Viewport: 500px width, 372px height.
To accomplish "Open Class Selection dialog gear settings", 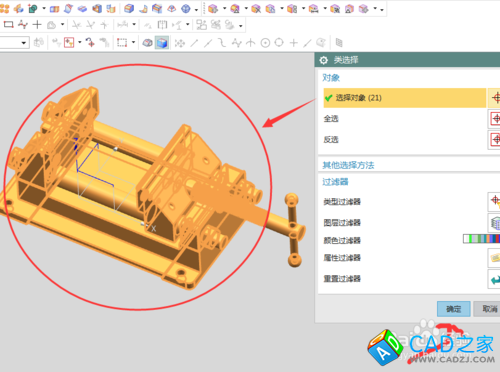I will coord(323,60).
